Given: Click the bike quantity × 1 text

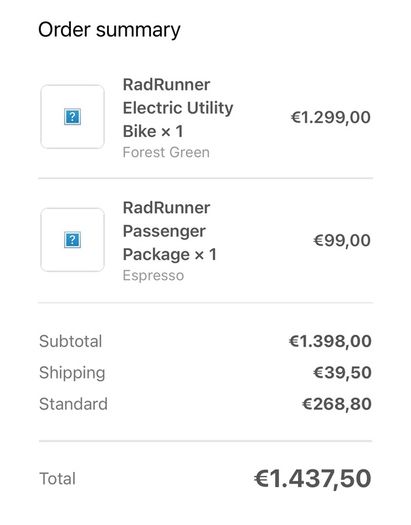Looking at the screenshot, I should click(x=172, y=131).
